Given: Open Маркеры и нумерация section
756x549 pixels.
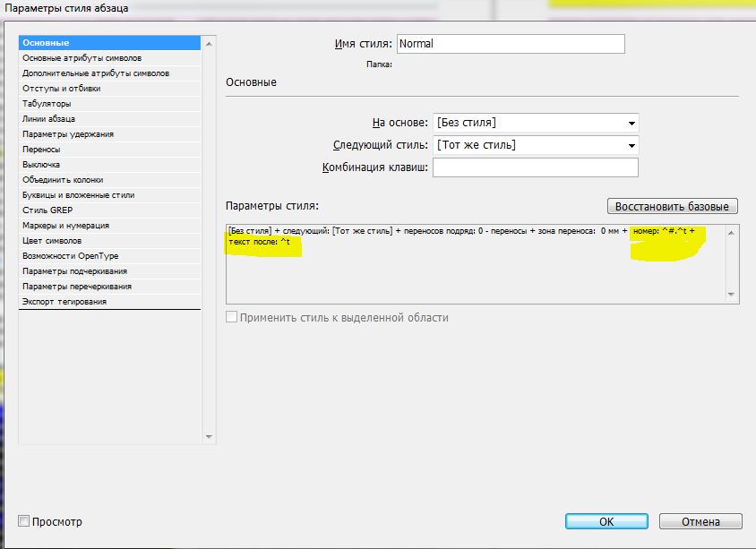Looking at the screenshot, I should (109, 225).
